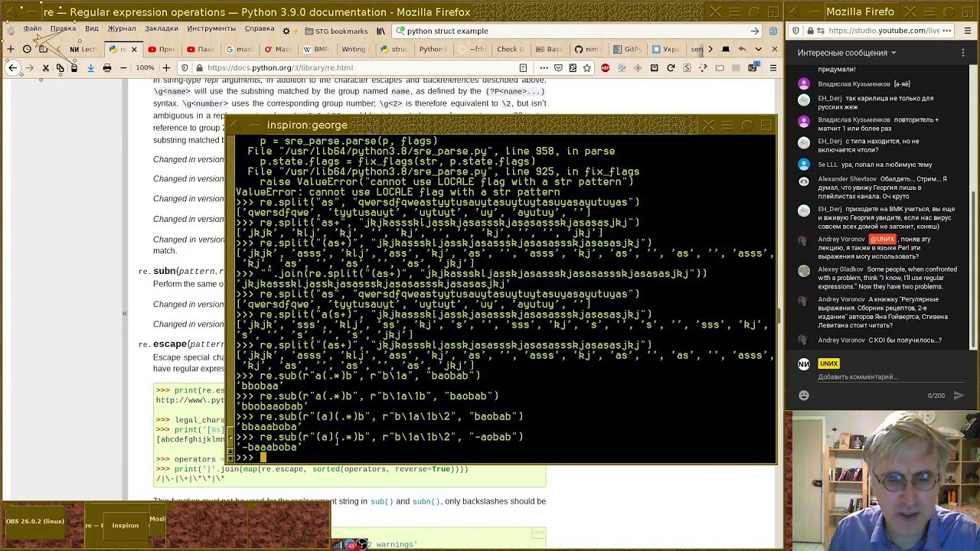Click the 'Добавить комментарий' chat input
The height and width of the screenshot is (551, 980).
[856, 377]
